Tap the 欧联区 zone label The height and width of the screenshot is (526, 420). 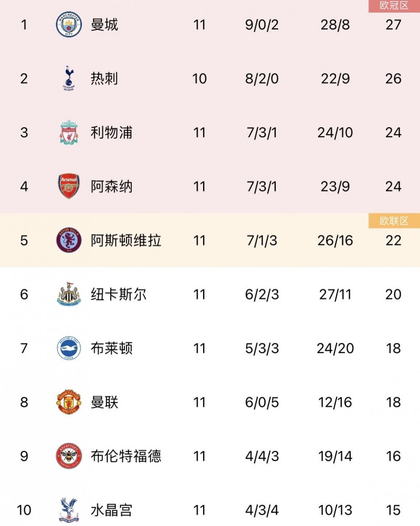(x=394, y=221)
